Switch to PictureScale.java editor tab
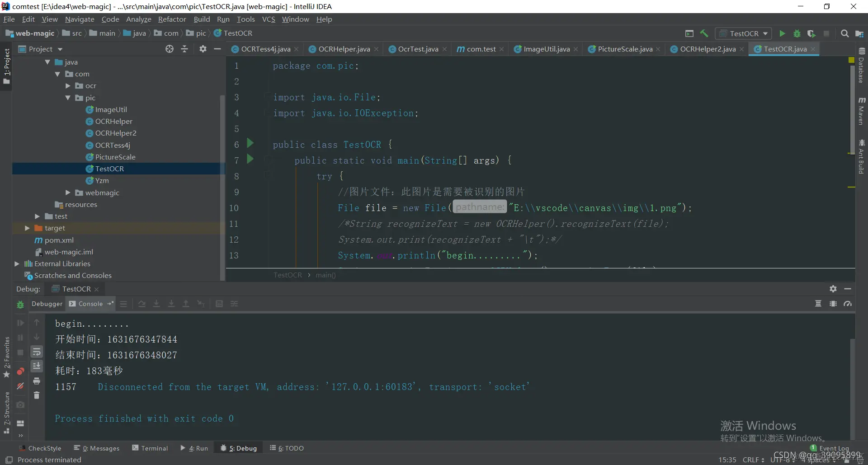Viewport: 868px width, 465px height. tap(624, 49)
